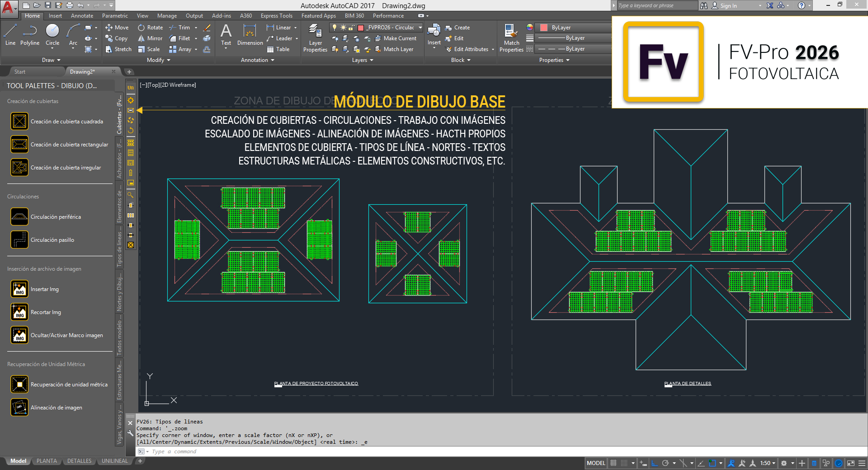
Task: Launch the Circulación periférica tool
Action: pos(19,217)
